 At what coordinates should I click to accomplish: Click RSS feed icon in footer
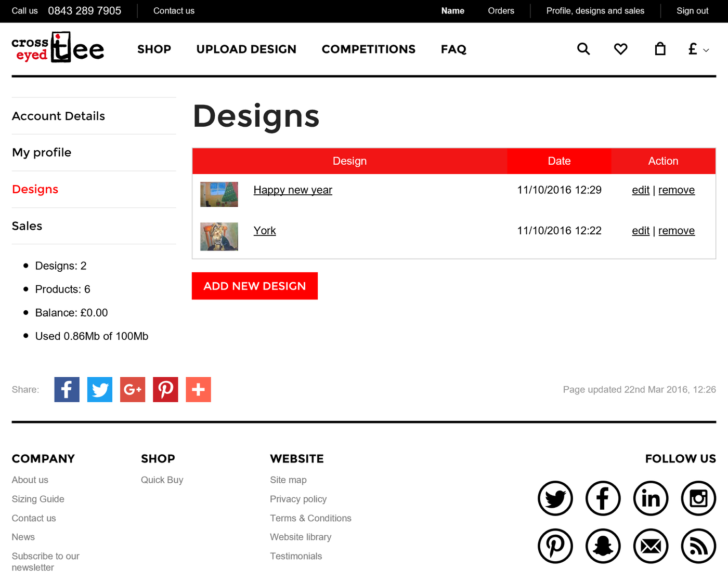pos(698,546)
